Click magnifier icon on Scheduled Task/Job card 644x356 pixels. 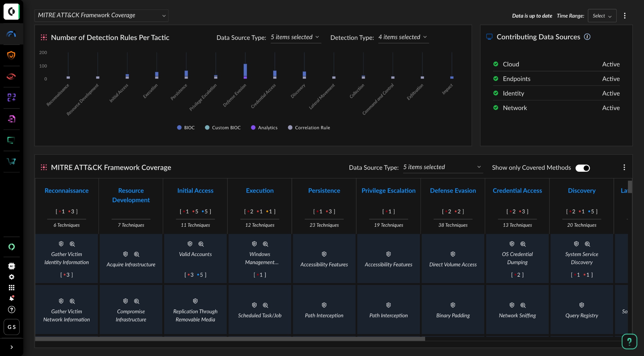[265, 305]
